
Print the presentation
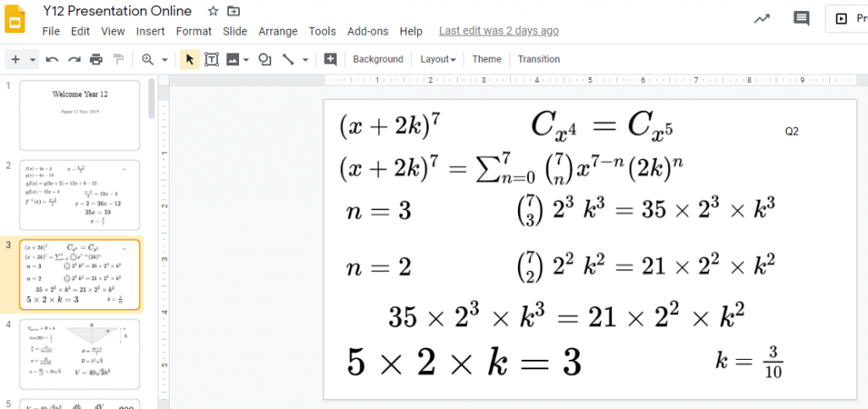pos(96,59)
